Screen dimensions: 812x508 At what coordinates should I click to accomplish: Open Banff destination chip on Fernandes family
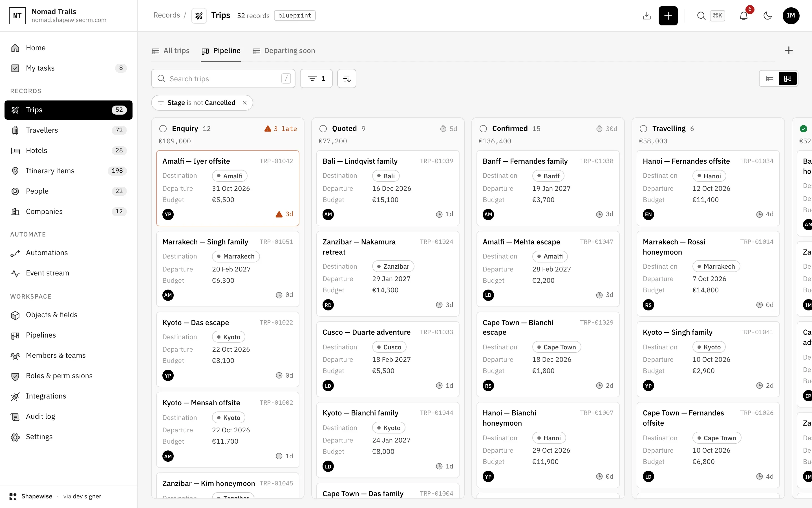(548, 176)
